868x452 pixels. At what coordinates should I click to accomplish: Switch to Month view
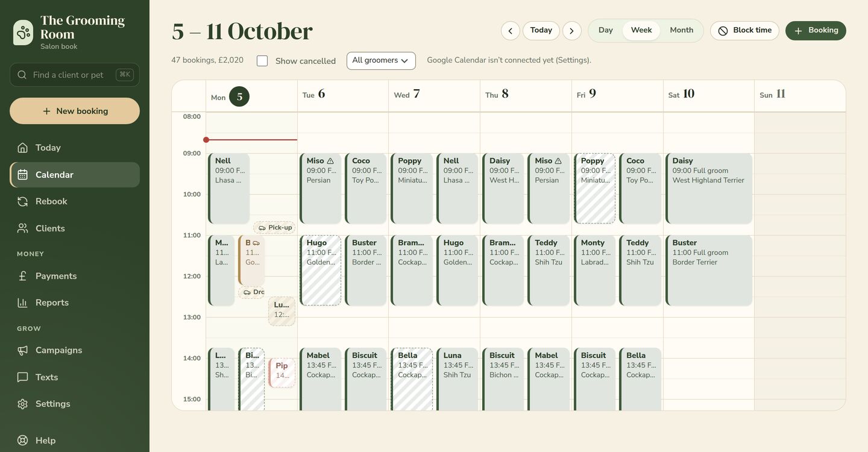682,30
